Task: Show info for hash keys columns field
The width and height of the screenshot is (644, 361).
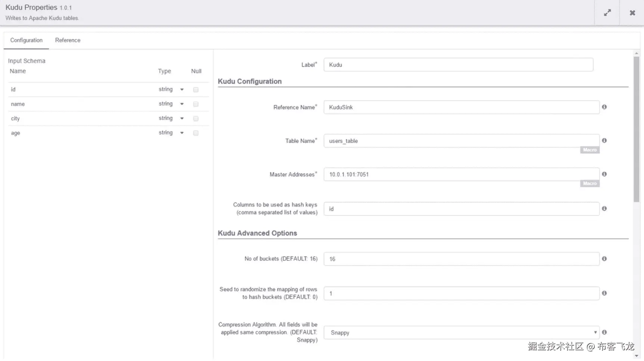Action: pos(604,209)
